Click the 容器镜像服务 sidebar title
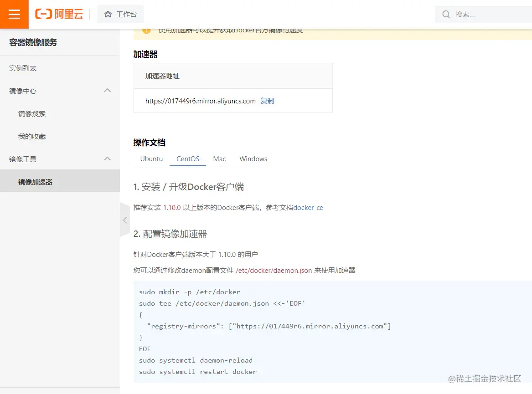The height and width of the screenshot is (394, 532). 33,42
